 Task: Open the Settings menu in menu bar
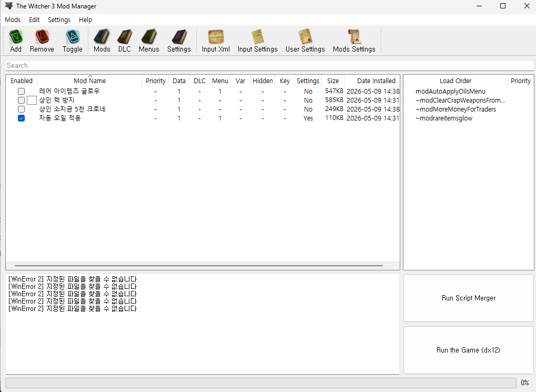59,20
